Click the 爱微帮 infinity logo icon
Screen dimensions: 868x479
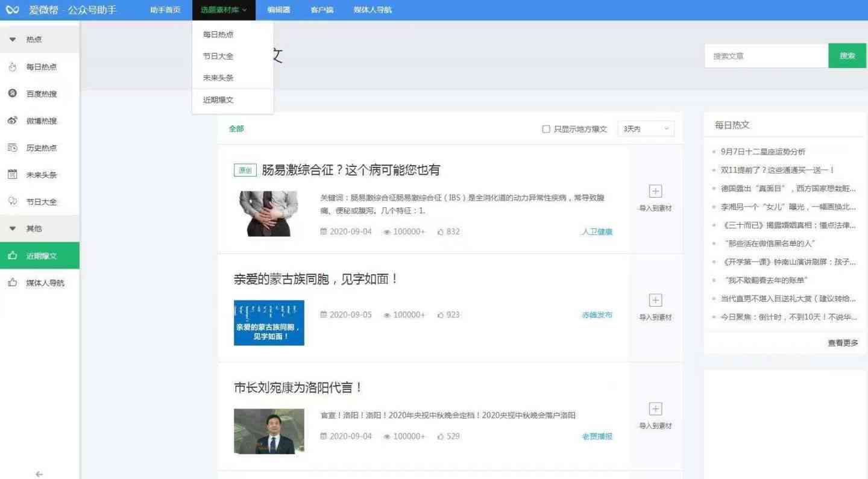pos(12,10)
